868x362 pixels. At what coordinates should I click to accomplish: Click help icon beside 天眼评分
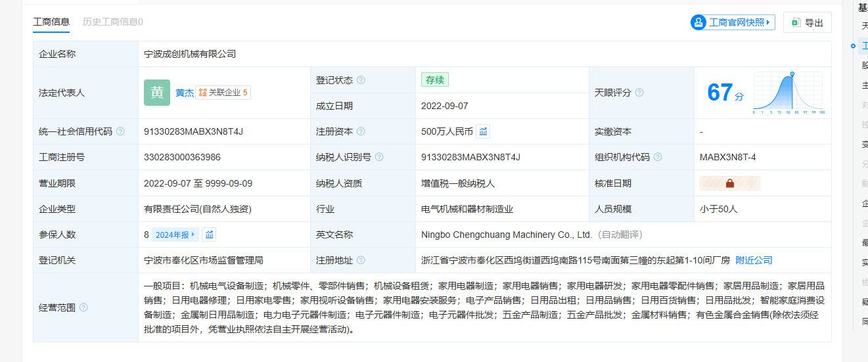639,93
